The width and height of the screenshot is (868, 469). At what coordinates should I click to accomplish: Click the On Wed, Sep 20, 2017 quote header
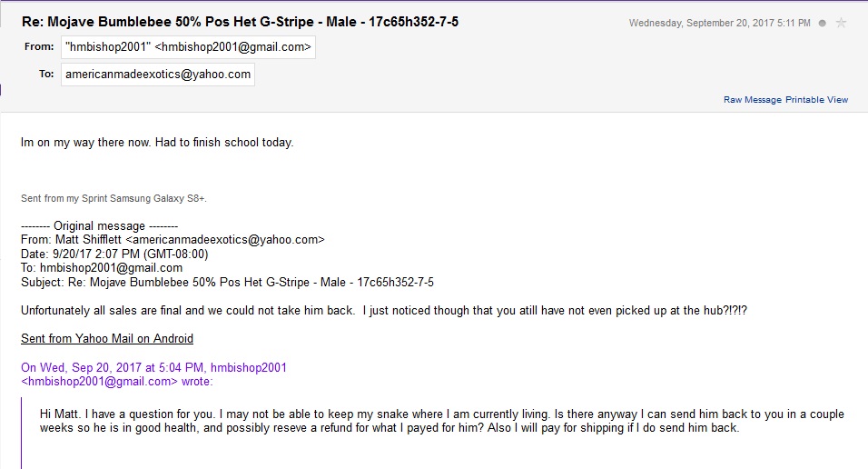(x=153, y=367)
